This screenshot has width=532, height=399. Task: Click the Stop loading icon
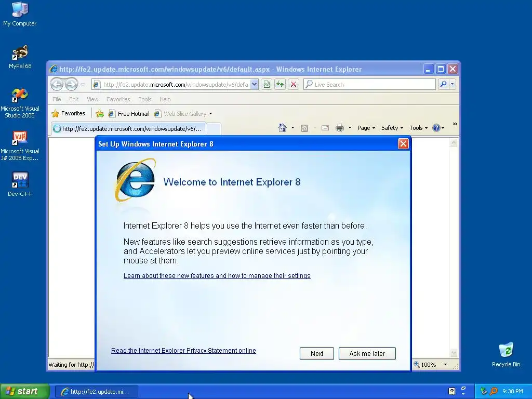(294, 84)
